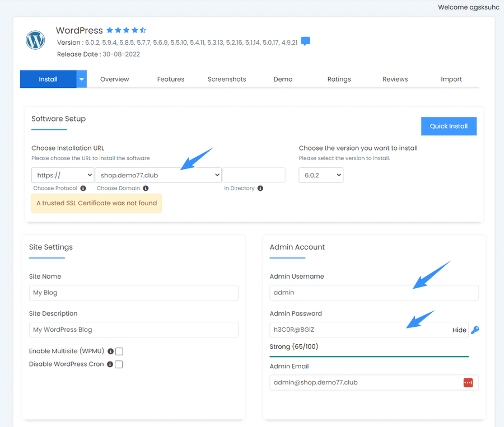Click the WordPress logo icon
The image size is (504, 427).
pos(35,40)
